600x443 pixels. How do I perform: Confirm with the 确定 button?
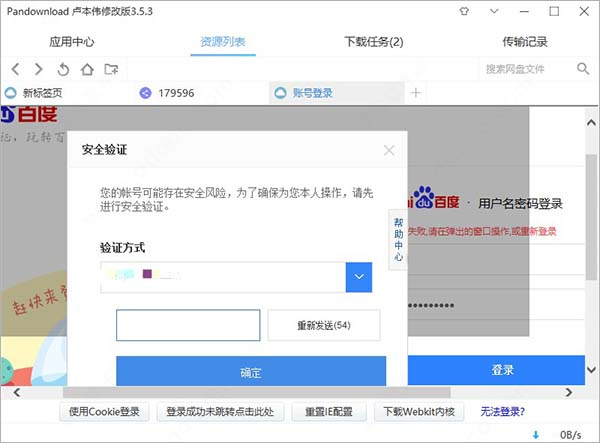tap(251, 371)
